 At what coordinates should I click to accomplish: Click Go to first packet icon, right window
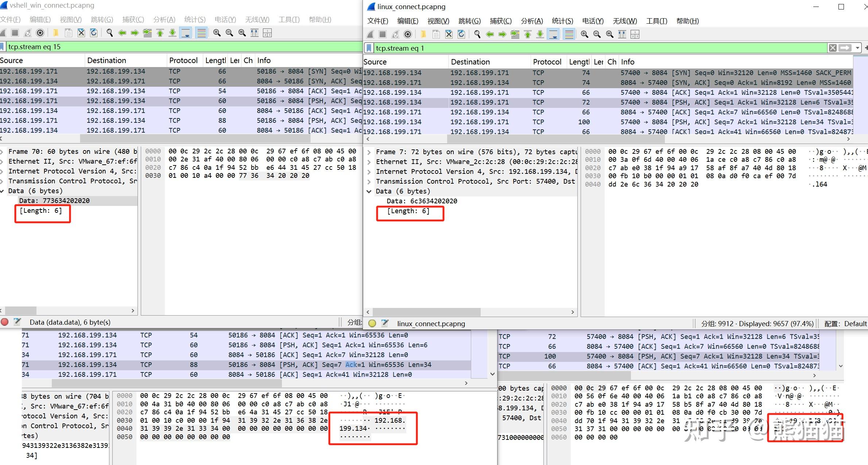click(x=527, y=34)
